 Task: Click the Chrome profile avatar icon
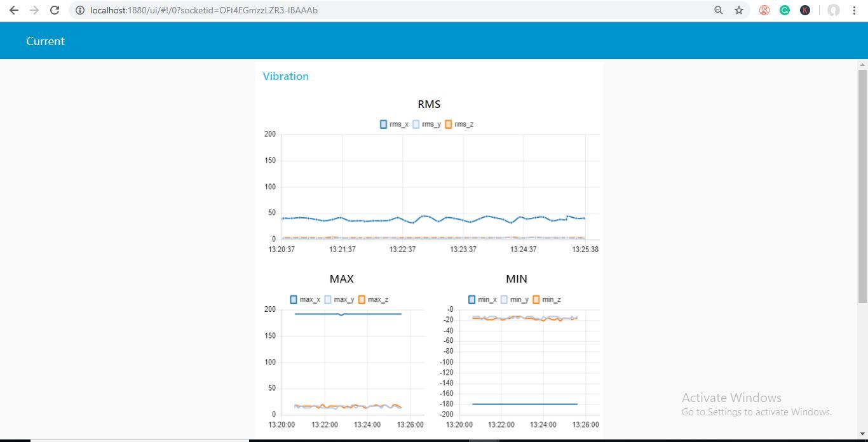pos(832,10)
